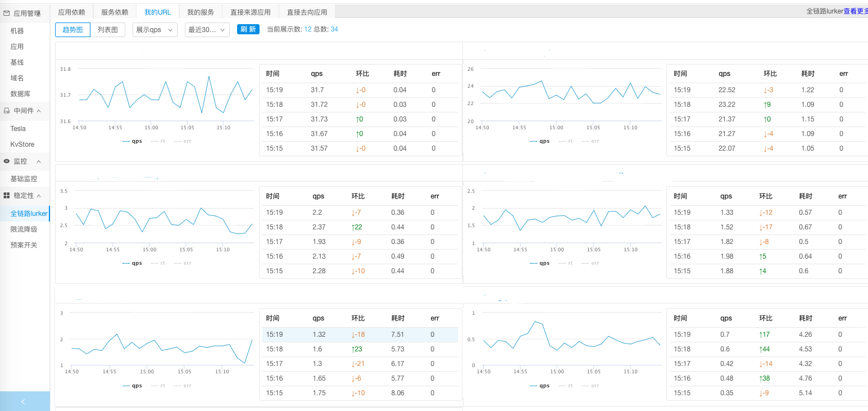This screenshot has height=411, width=868.
Task: Select the 15:19 row with qps 1.32
Action: (360, 335)
